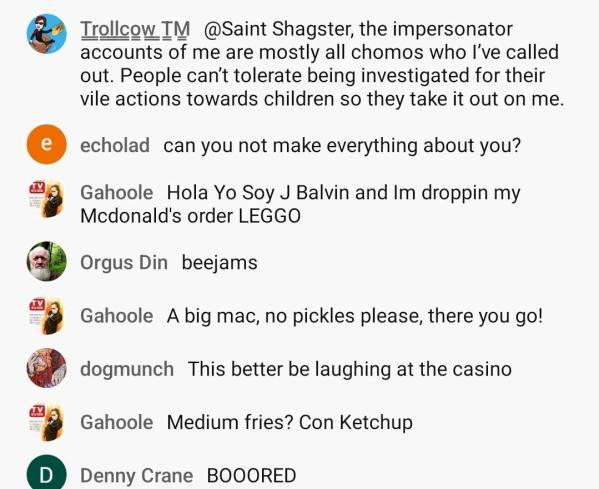Select the 'BOOORED' chat message

(251, 476)
